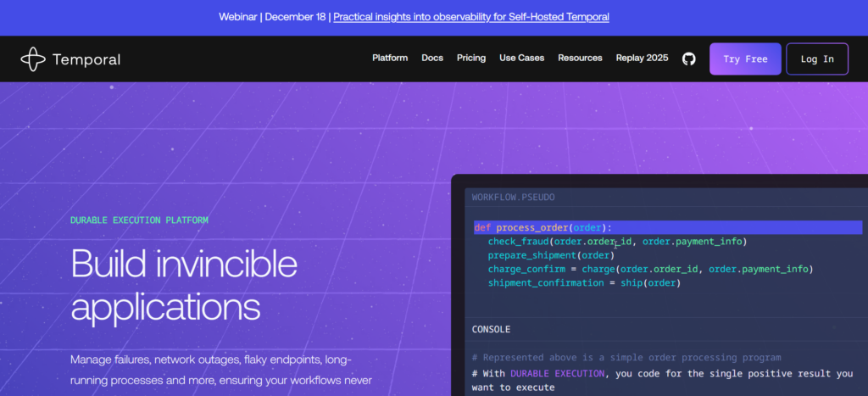The width and height of the screenshot is (868, 396).
Task: Click the shipment_confirmation code line
Action: tap(584, 283)
